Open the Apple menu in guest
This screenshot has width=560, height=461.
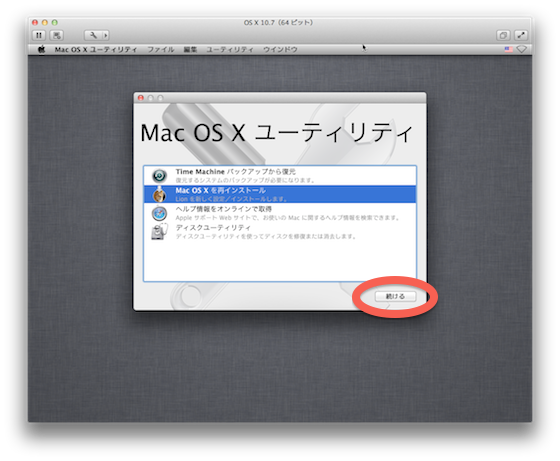tap(42, 50)
